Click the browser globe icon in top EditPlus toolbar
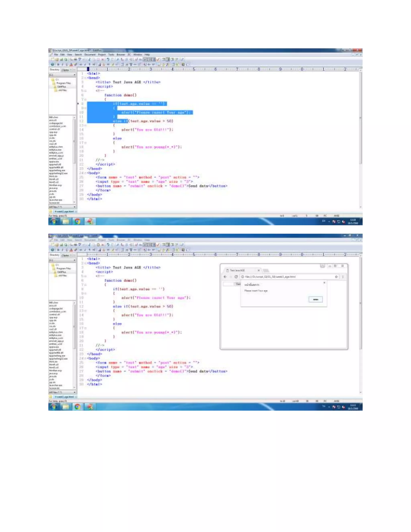This screenshot has width=411, height=532. pos(52,65)
